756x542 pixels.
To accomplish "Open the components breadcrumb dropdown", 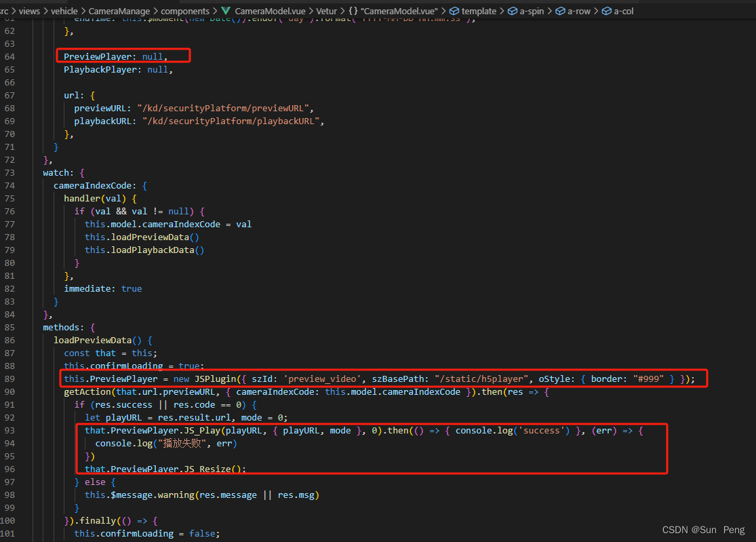I will [185, 11].
